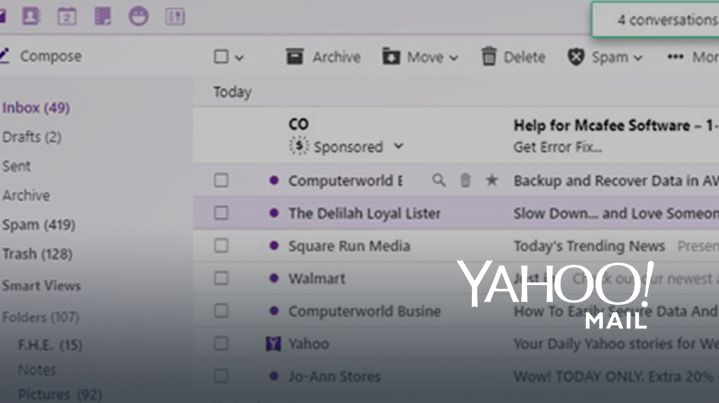The width and height of the screenshot is (719, 403).
Task: Open the Spam (419) folder
Action: pyautogui.click(x=39, y=225)
